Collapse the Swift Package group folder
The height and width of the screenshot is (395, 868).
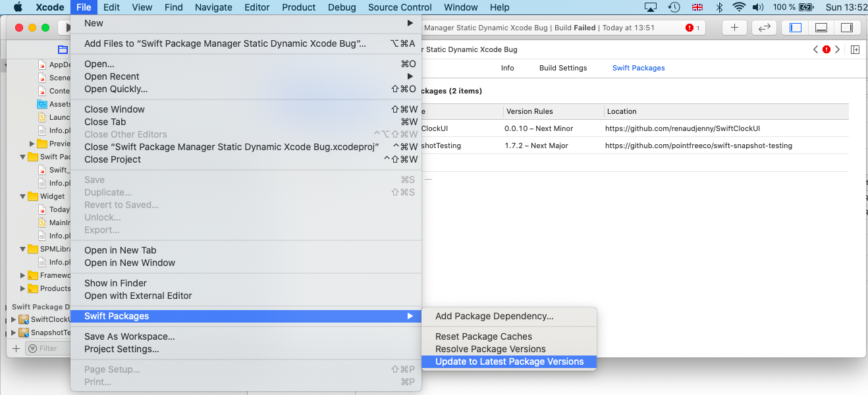[22, 157]
